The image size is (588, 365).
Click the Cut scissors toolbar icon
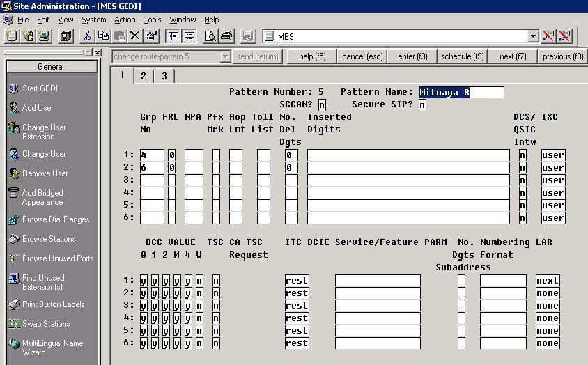click(87, 36)
